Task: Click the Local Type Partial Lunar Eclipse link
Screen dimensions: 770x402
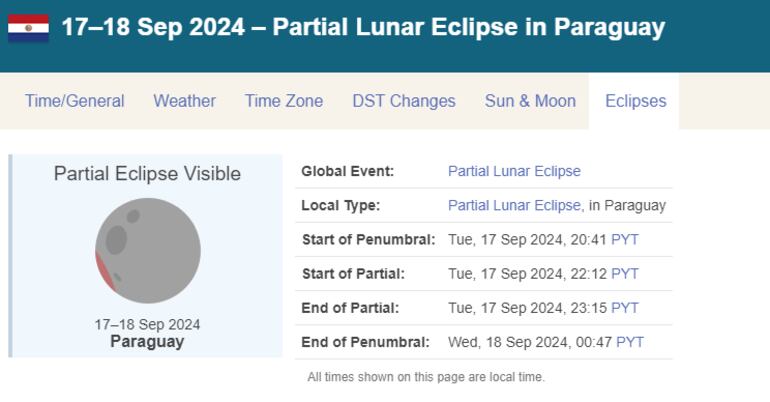Action: point(515,205)
